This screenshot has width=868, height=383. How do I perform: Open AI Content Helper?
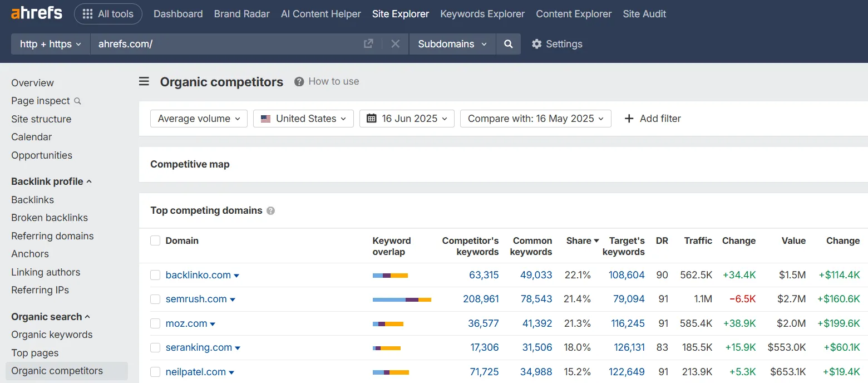321,14
